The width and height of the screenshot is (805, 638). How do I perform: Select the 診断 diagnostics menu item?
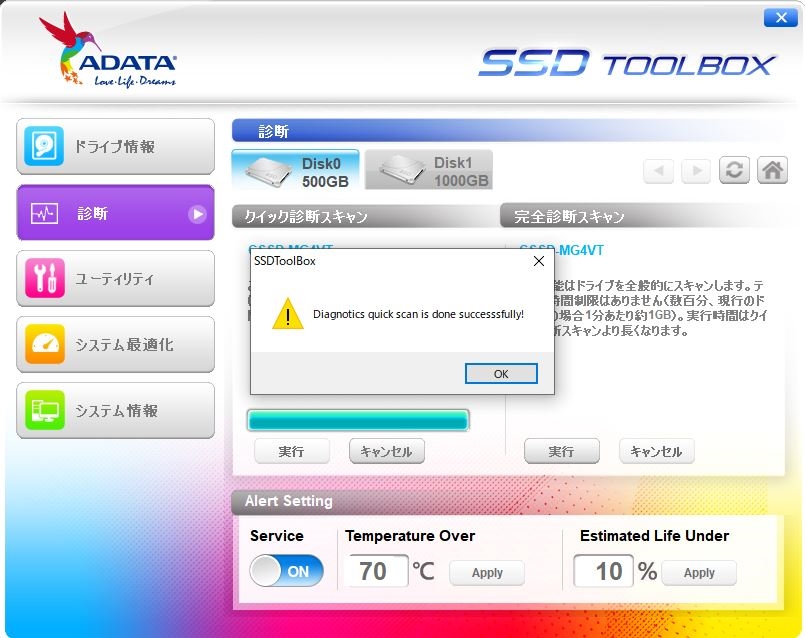[116, 212]
